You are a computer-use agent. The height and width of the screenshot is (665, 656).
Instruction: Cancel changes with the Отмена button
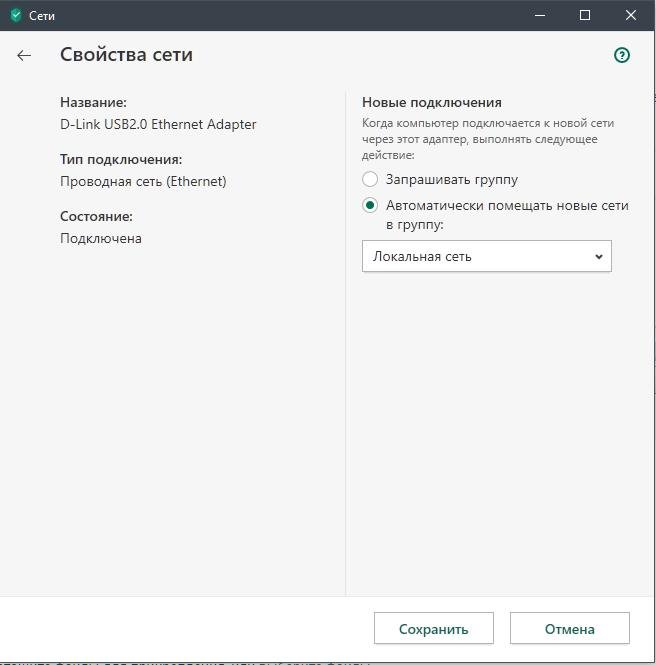point(569,629)
